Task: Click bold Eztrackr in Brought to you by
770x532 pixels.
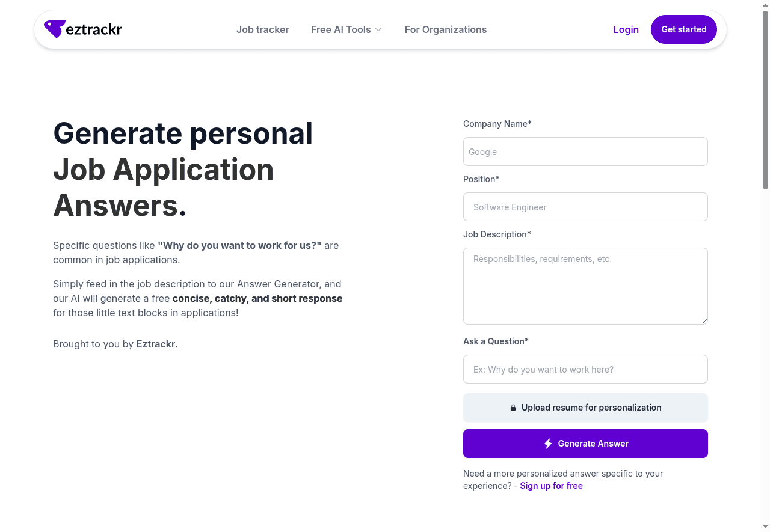Action: pyautogui.click(x=156, y=344)
